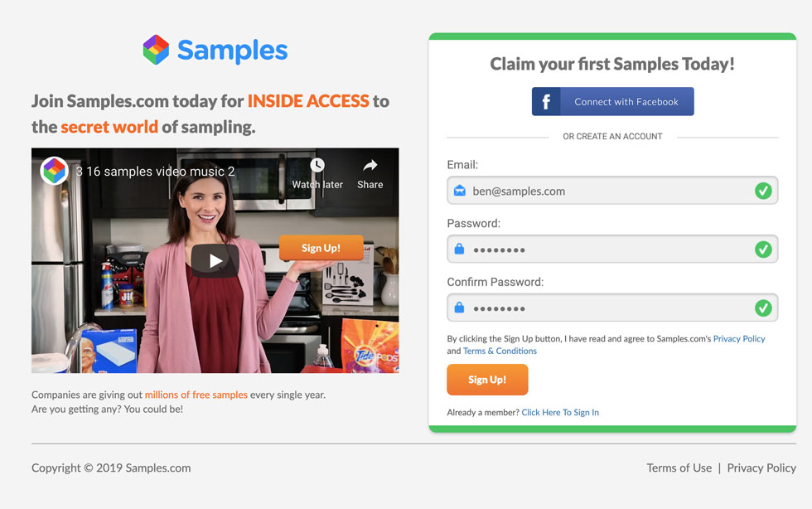Click Here To Sign In link
This screenshot has height=509, width=812.
tap(560, 412)
